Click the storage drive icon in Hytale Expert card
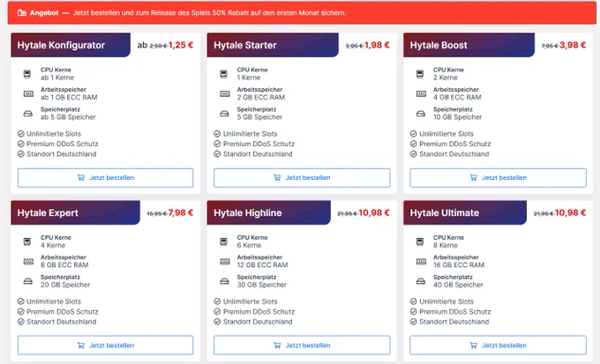Image resolution: width=600 pixels, height=364 pixels. click(28, 281)
